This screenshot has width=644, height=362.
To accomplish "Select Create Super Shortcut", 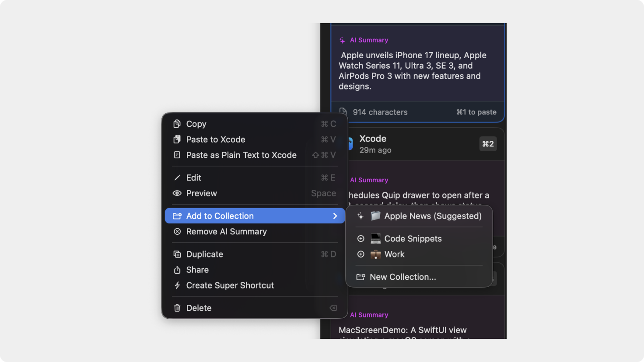I will pos(255,285).
